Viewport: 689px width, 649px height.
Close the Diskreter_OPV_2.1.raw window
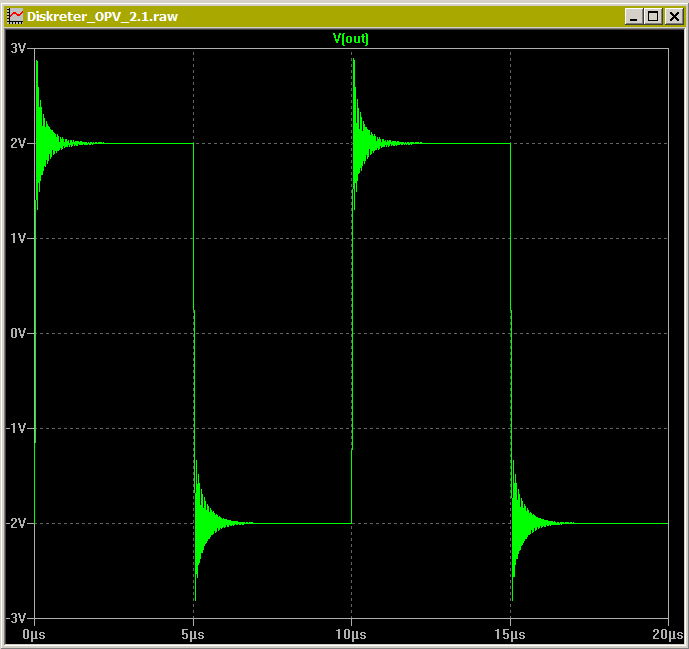(x=674, y=17)
